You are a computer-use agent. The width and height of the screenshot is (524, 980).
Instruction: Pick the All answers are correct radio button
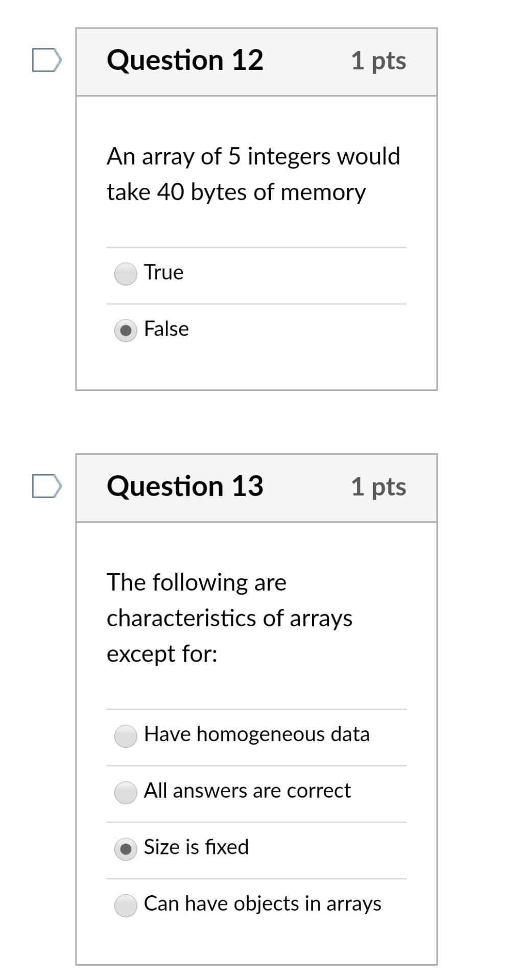pyautogui.click(x=126, y=792)
